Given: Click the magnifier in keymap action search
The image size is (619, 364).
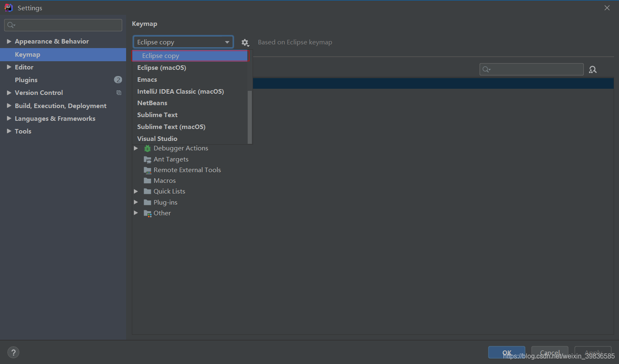Looking at the screenshot, I should (486, 69).
